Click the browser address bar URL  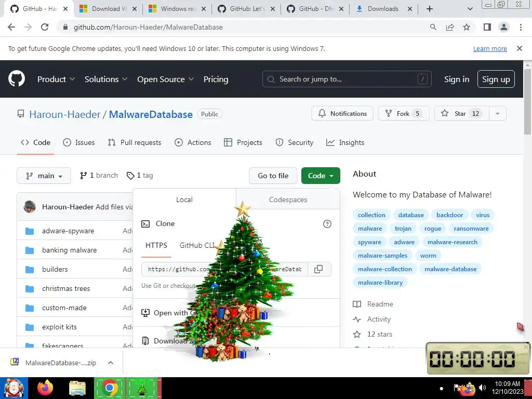[148, 27]
